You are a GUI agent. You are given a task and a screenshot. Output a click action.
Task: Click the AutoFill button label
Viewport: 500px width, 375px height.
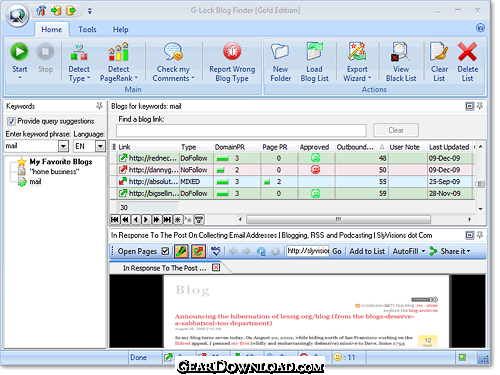tap(405, 251)
